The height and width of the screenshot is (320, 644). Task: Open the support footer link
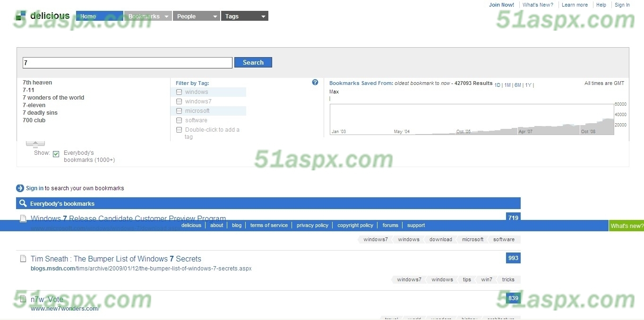(x=416, y=225)
